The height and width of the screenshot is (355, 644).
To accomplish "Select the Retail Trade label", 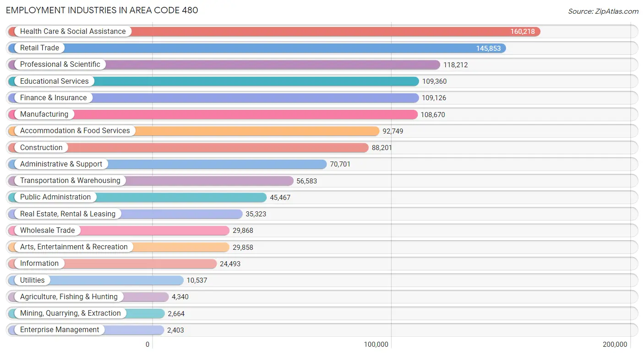I will click(39, 48).
